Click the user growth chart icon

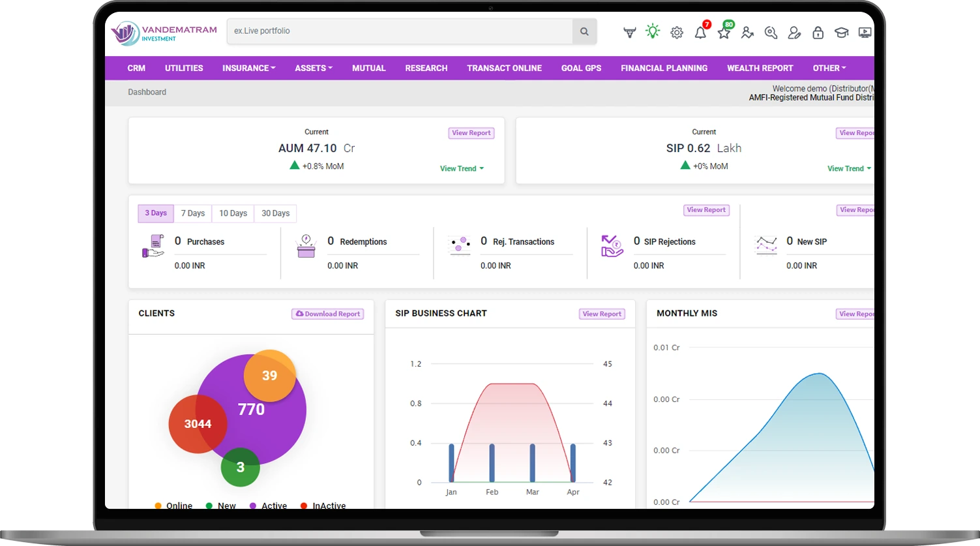click(747, 33)
